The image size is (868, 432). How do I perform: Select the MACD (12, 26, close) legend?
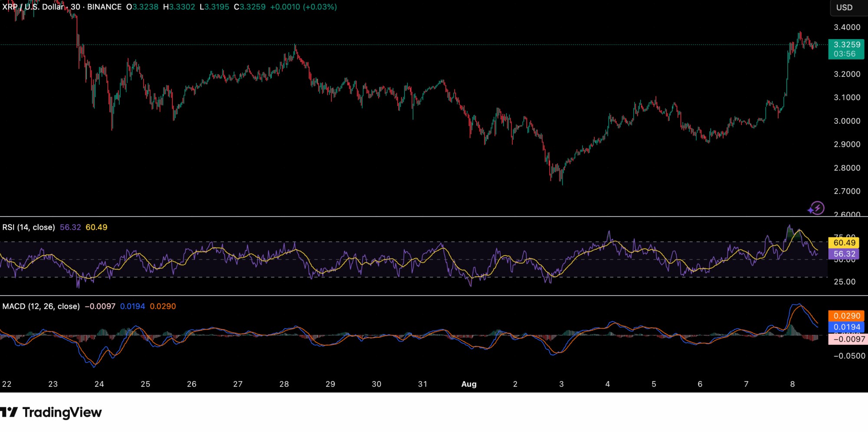coord(41,306)
